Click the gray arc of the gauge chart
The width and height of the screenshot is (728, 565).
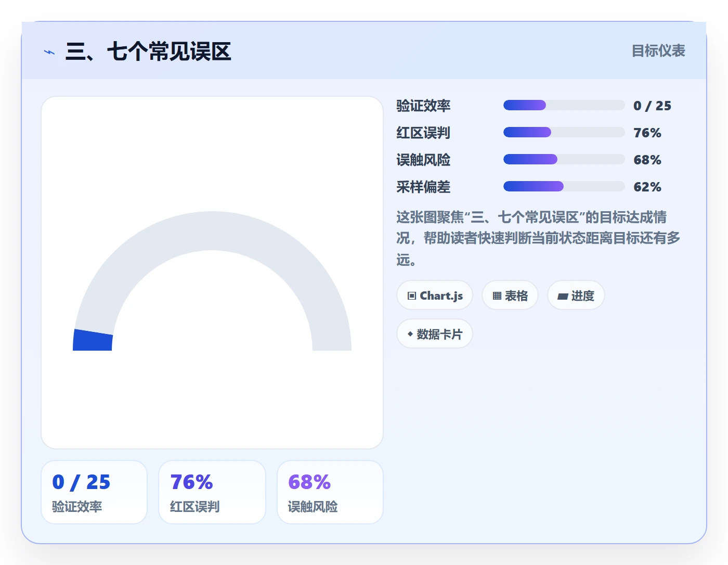[212, 231]
